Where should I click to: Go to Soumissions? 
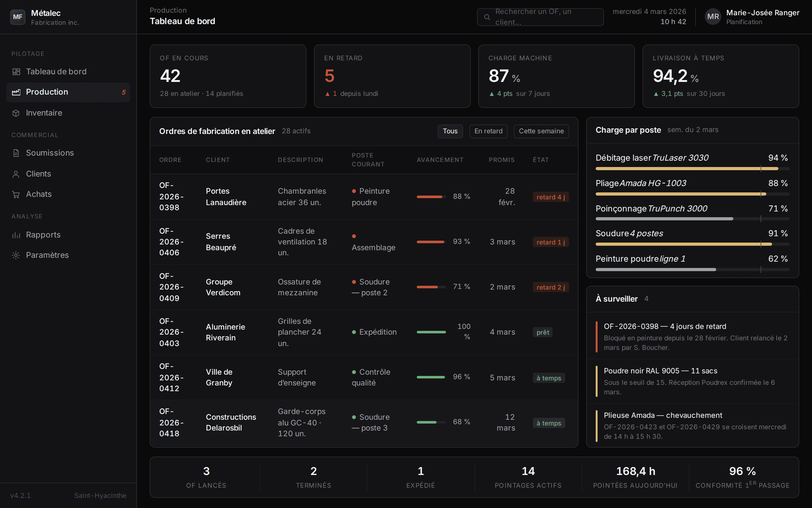(68, 153)
